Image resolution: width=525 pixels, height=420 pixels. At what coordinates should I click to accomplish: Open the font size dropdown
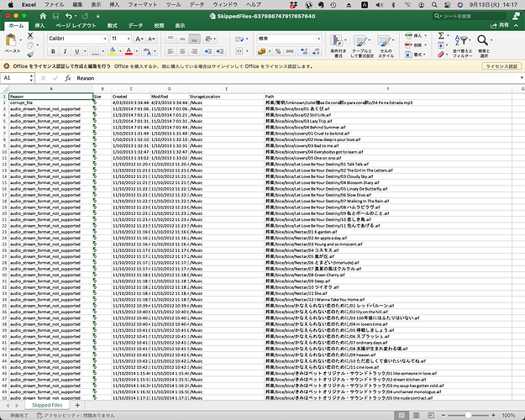[129, 39]
